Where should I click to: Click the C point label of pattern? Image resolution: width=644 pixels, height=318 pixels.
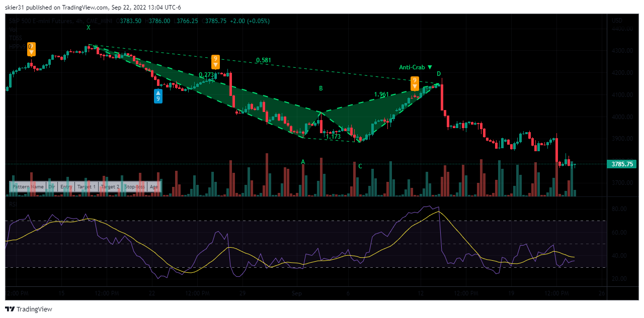coord(360,166)
